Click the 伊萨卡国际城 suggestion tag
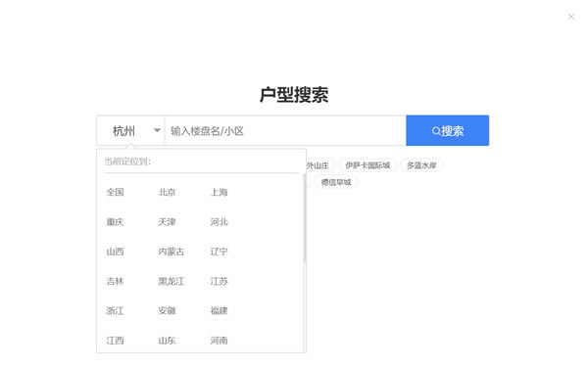Viewport: 588px width, 369px height. [x=367, y=165]
